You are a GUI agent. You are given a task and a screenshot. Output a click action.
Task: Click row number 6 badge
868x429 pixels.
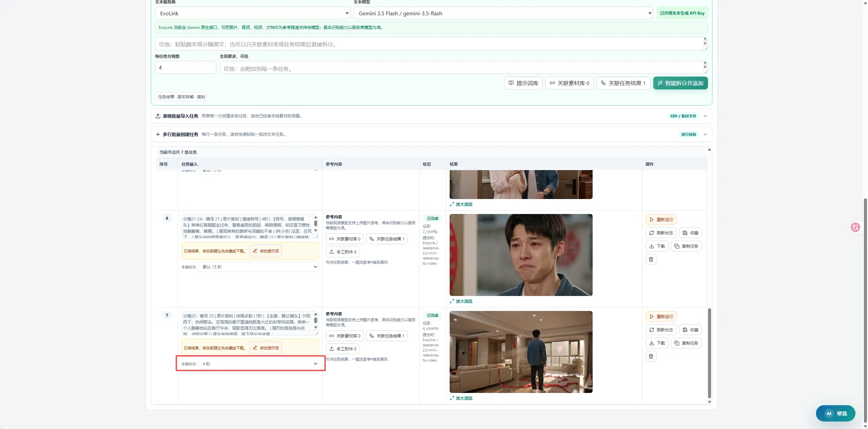tap(167, 218)
